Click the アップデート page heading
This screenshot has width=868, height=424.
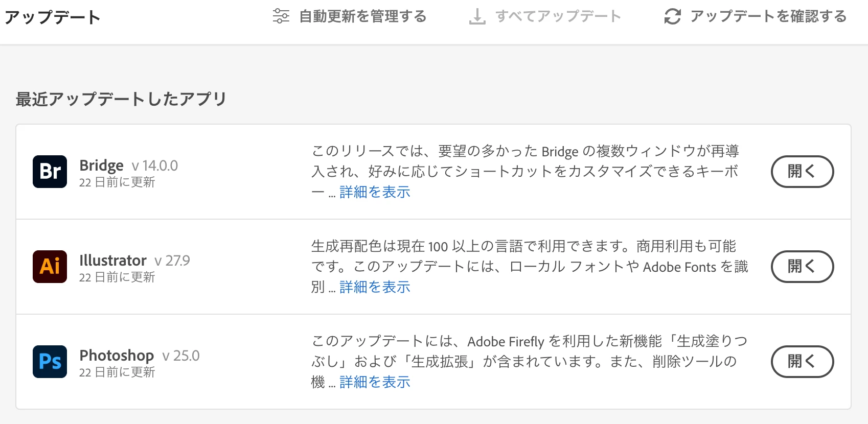pyautogui.click(x=53, y=17)
